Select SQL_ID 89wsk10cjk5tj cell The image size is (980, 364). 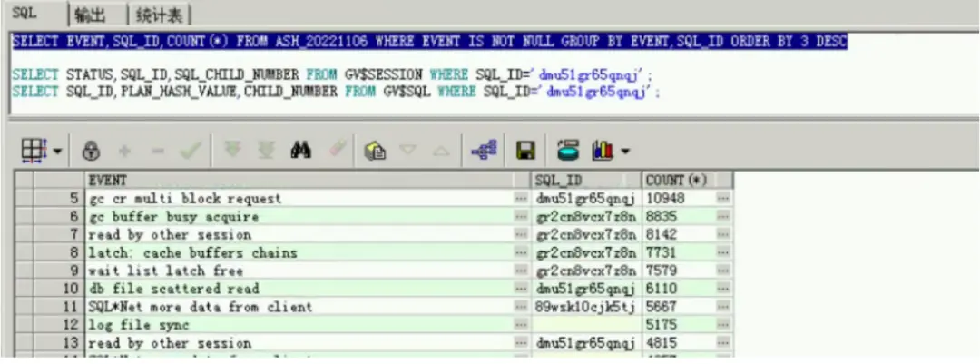[586, 307]
